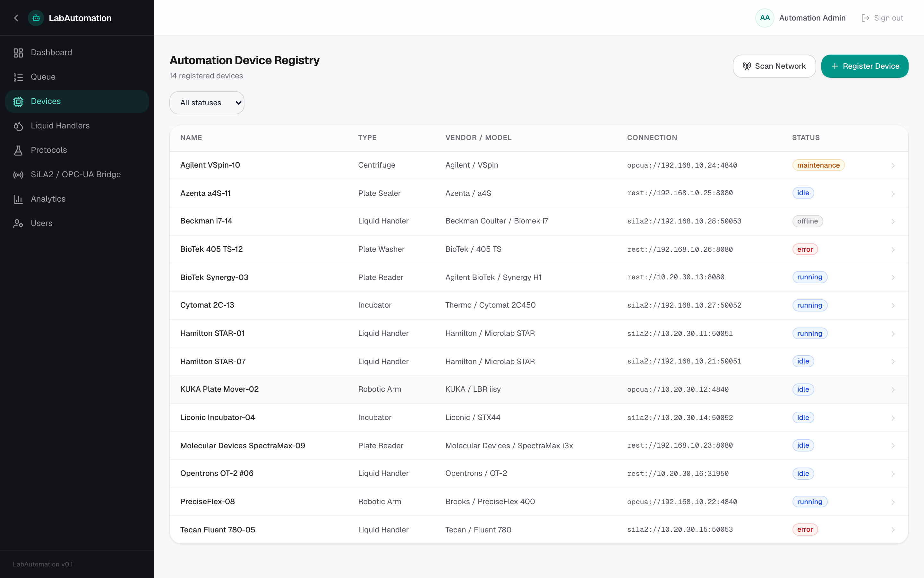The image size is (924, 578).
Task: Click the 14 registered devices subtitle
Action: (206, 76)
